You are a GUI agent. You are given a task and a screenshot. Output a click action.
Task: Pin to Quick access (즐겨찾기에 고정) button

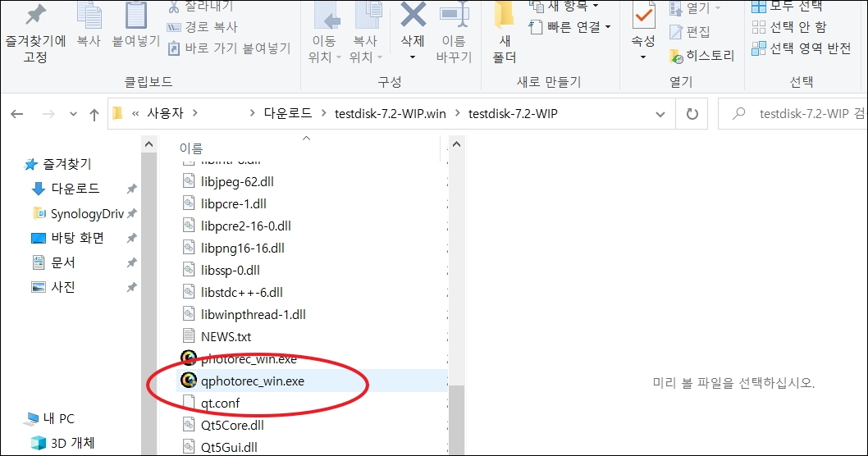[35, 32]
